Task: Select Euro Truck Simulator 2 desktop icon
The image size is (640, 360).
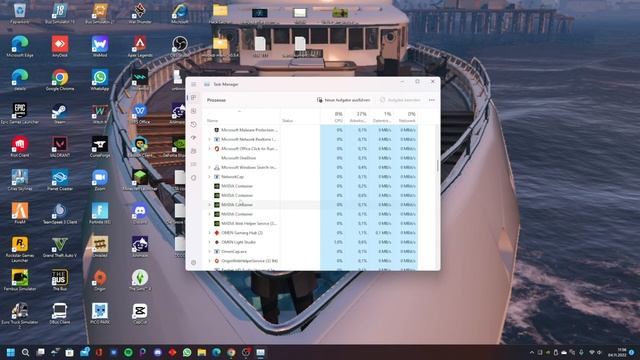Action: pyautogui.click(x=20, y=316)
